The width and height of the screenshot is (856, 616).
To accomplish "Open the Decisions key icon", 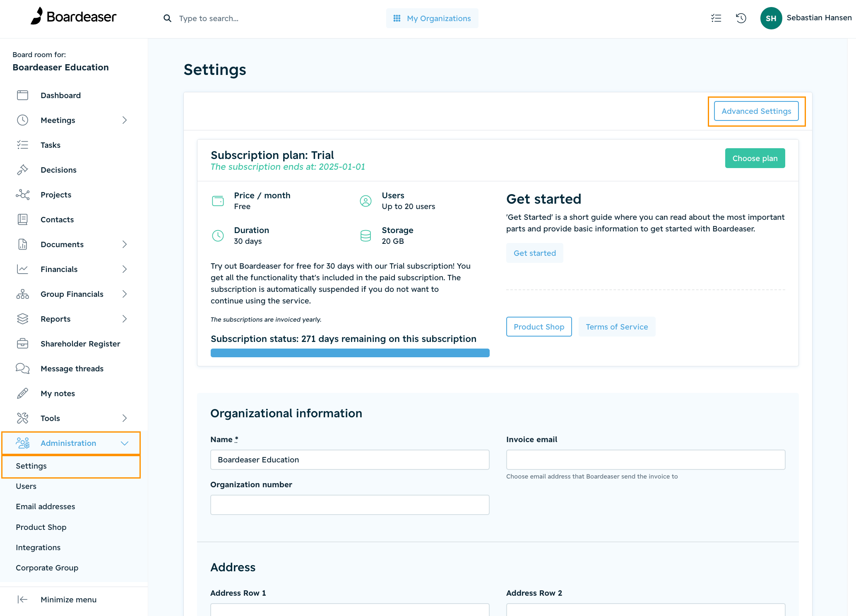I will (x=23, y=170).
